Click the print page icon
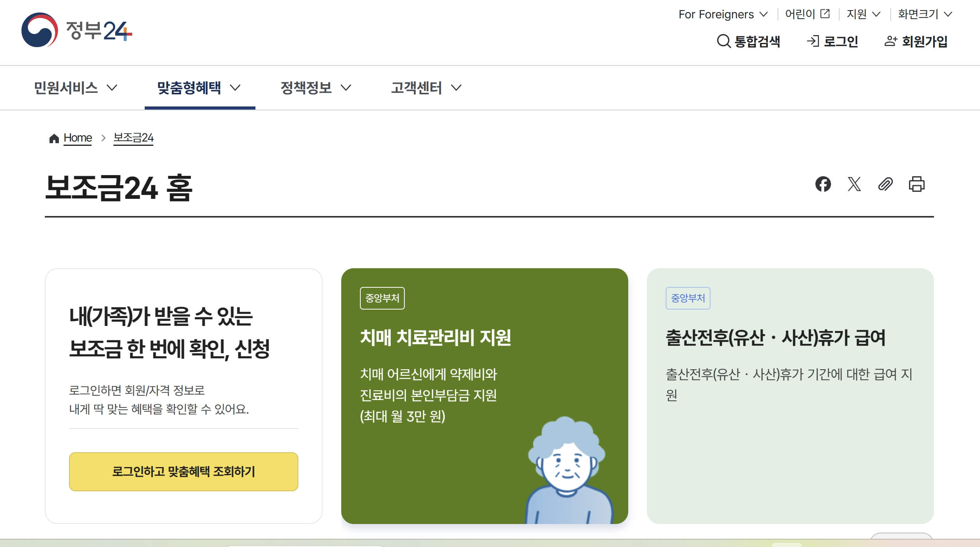980x547 pixels. 916,184
